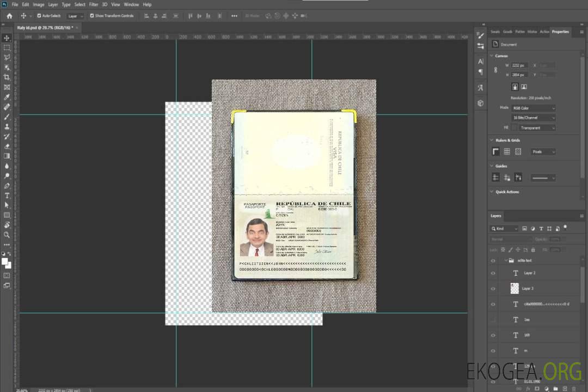Screen dimensions: 588x392
Task: Select the Horizontal Type tool
Action: point(7,195)
